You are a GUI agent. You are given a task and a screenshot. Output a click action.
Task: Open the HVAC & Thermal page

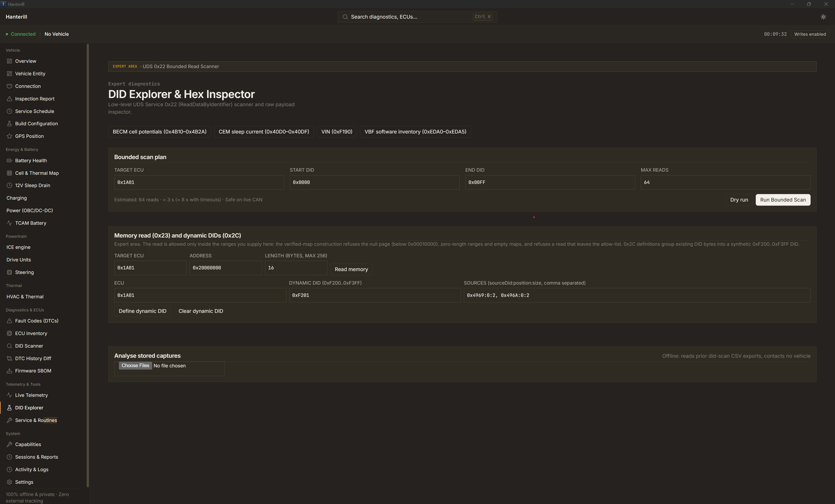pyautogui.click(x=25, y=297)
